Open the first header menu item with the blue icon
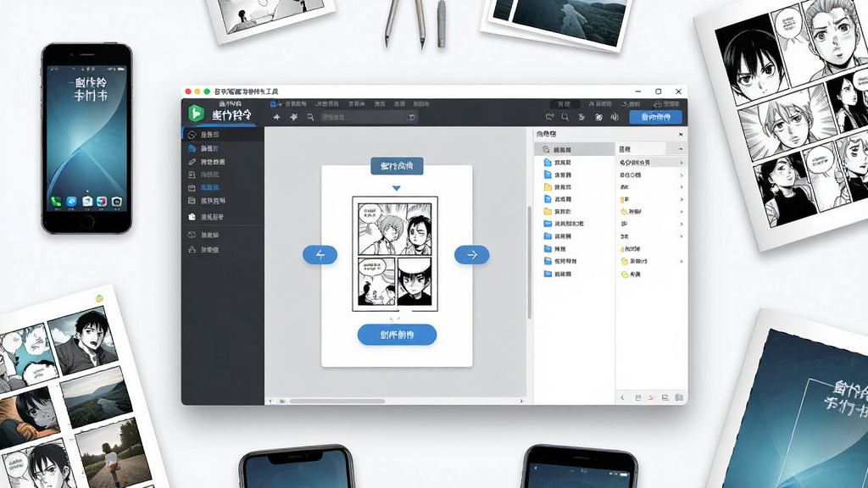The height and width of the screenshot is (488, 868). pyautogui.click(x=288, y=104)
